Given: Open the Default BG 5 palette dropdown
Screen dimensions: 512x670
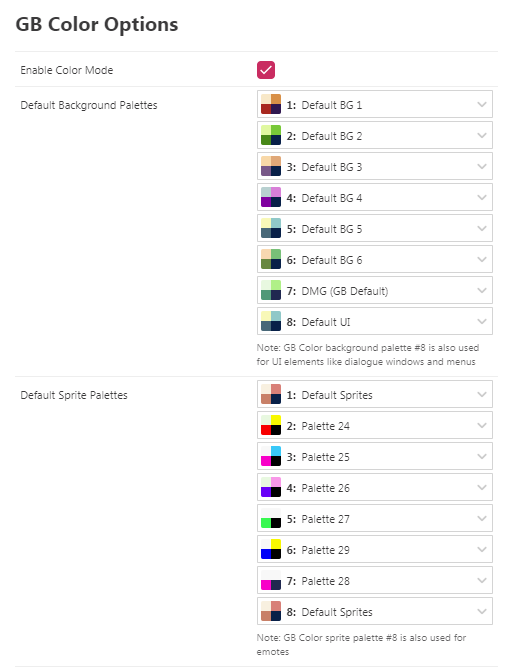Looking at the screenshot, I should pos(374,229).
